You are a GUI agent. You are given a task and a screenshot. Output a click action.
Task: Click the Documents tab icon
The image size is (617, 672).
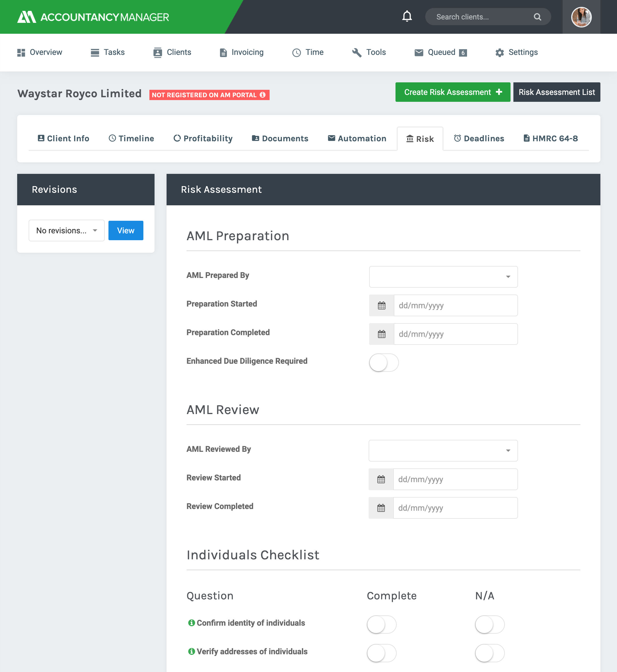pos(256,138)
